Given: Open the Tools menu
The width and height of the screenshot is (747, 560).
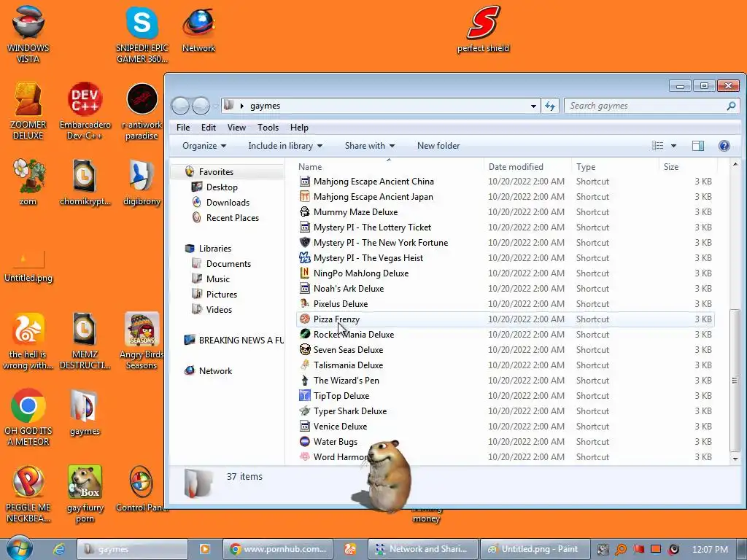Looking at the screenshot, I should pyautogui.click(x=268, y=128).
